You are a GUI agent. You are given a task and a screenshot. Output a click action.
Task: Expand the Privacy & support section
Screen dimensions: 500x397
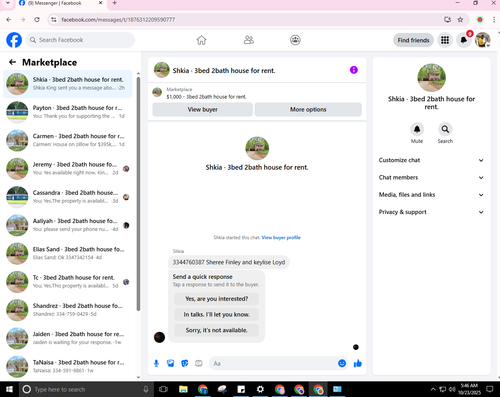tap(431, 212)
